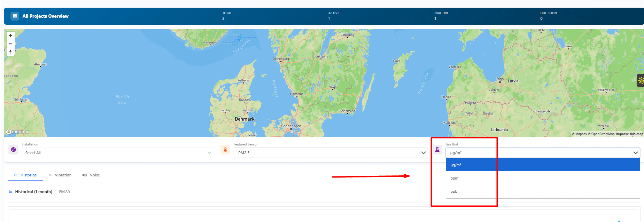Click the yellow widget icon at map edge
The width and height of the screenshot is (644, 222).
[x=641, y=80]
